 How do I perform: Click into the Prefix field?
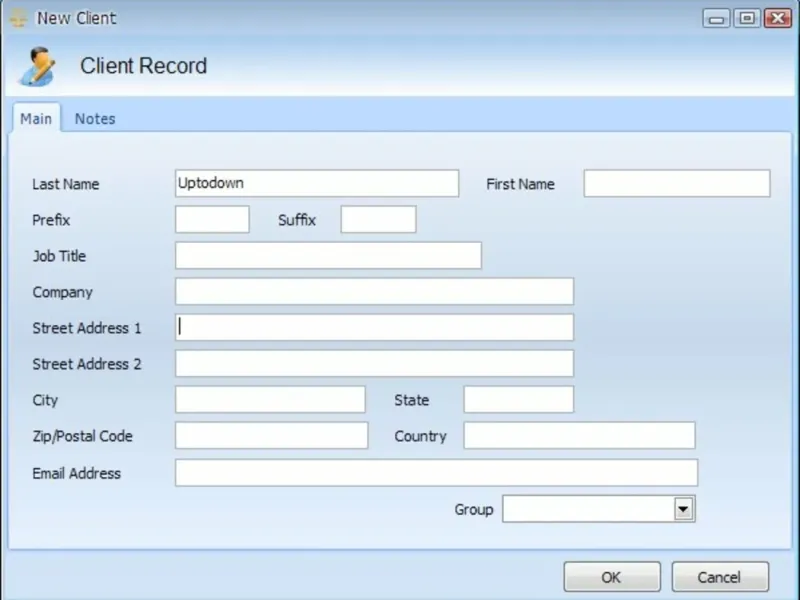pyautogui.click(x=212, y=219)
